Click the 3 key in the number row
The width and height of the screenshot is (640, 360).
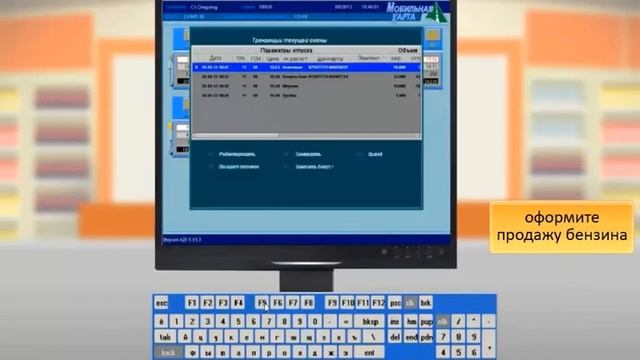[x=207, y=322]
